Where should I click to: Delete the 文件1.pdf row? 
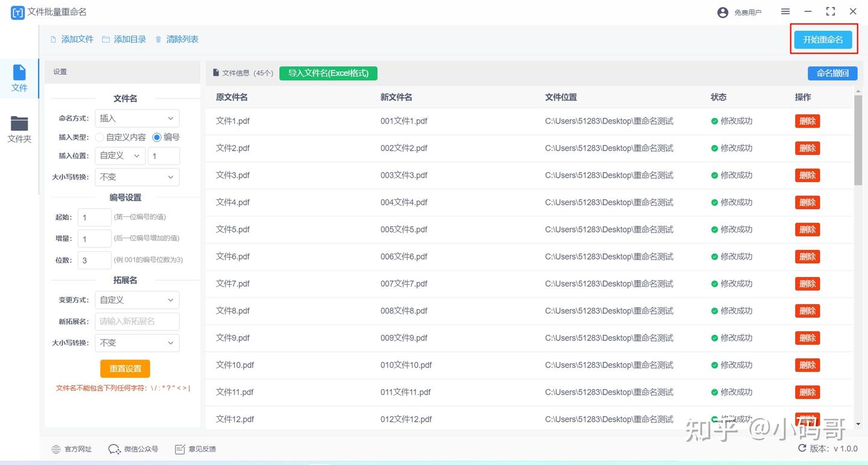coord(808,121)
